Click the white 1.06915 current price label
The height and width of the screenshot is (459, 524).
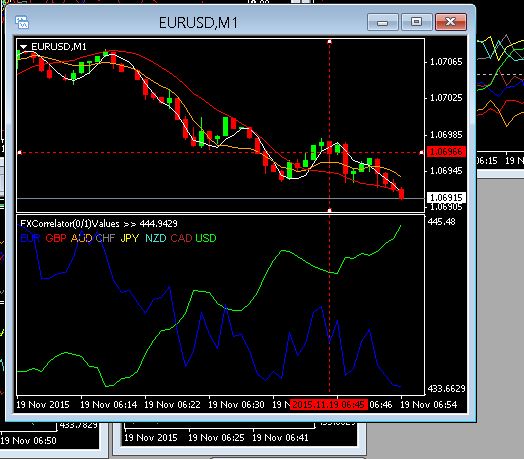tap(446, 198)
